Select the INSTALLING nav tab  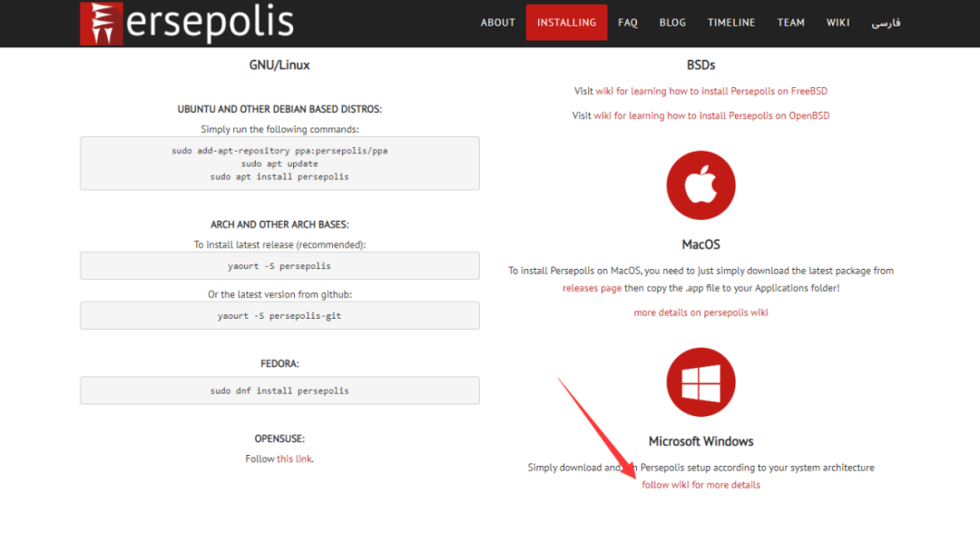566,23
